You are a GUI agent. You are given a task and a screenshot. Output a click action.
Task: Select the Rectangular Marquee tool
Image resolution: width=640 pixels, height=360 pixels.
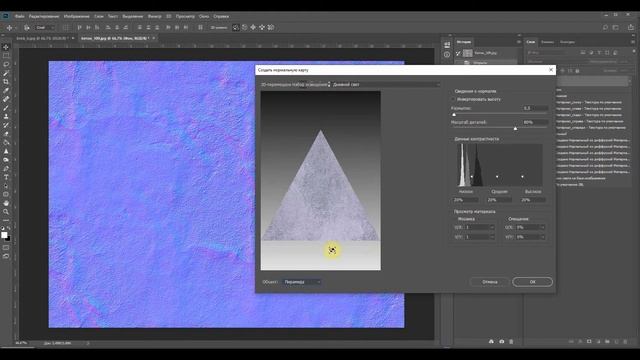click(6, 56)
